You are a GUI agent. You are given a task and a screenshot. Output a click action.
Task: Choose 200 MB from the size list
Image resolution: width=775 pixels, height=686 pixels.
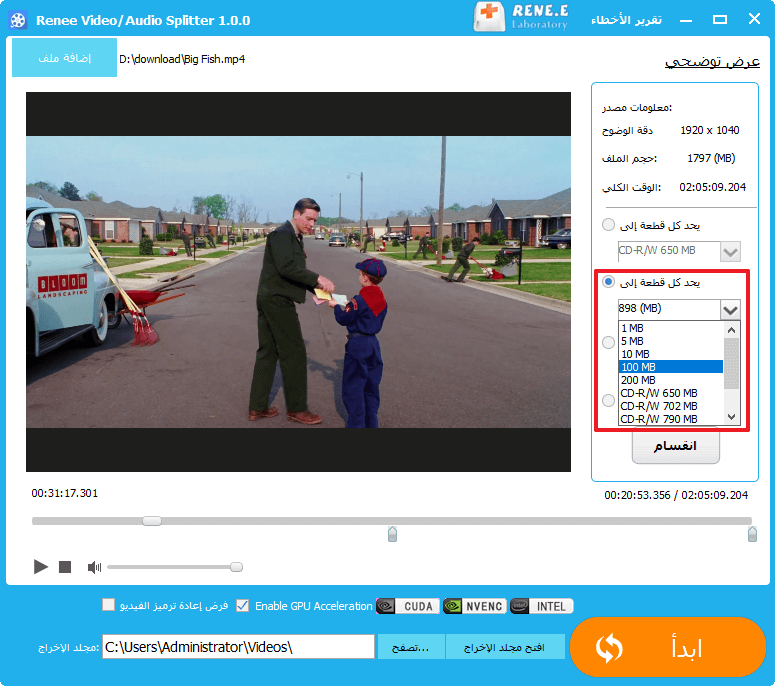(670, 380)
